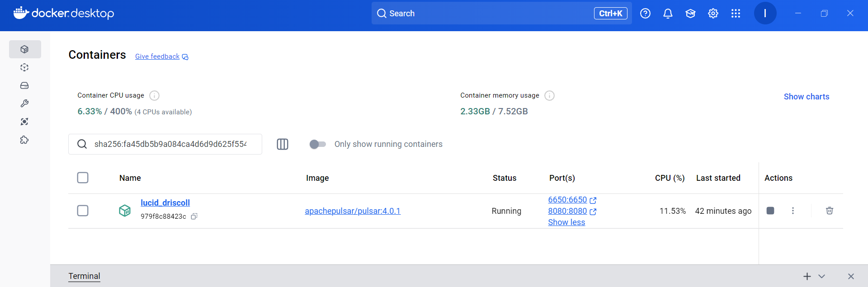Open the Builds wrench icon in sidebar
The height and width of the screenshot is (287, 868).
tap(25, 104)
